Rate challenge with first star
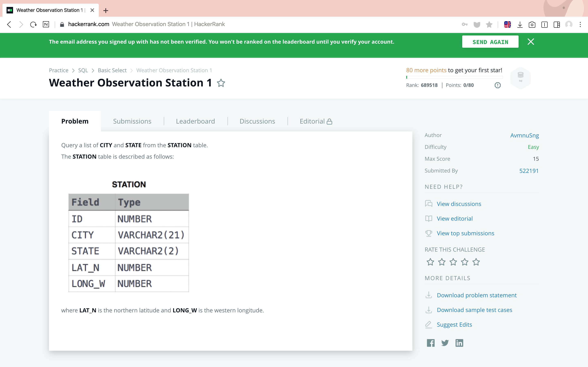 (430, 262)
